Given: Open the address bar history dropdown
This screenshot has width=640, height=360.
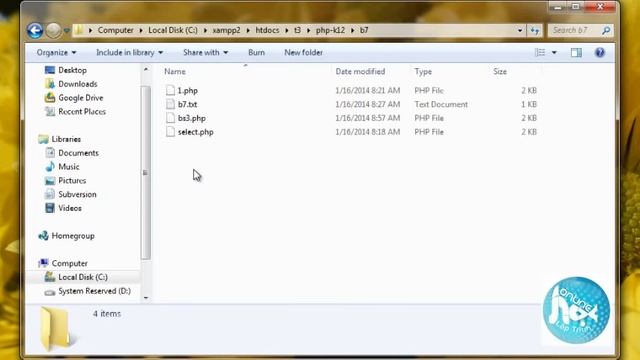Looking at the screenshot, I should [520, 30].
